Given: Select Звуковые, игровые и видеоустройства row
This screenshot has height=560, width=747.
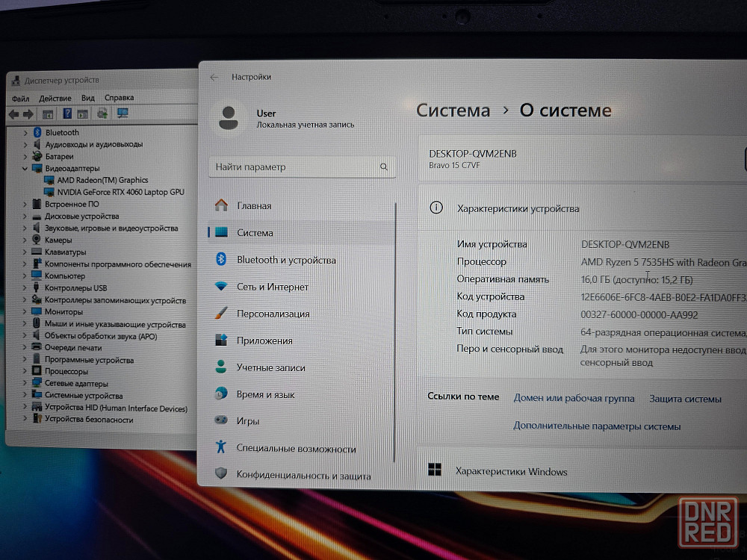Looking at the screenshot, I should 111,228.
